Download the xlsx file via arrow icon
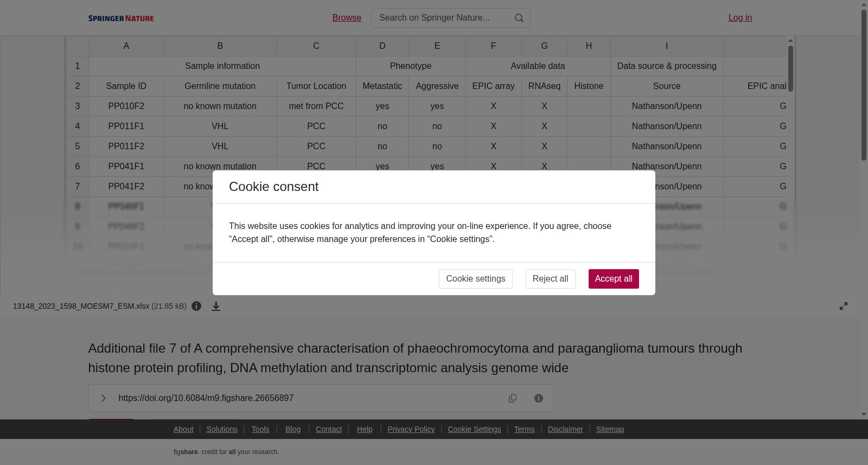Screen dimensions: 868x465 click(x=216, y=306)
